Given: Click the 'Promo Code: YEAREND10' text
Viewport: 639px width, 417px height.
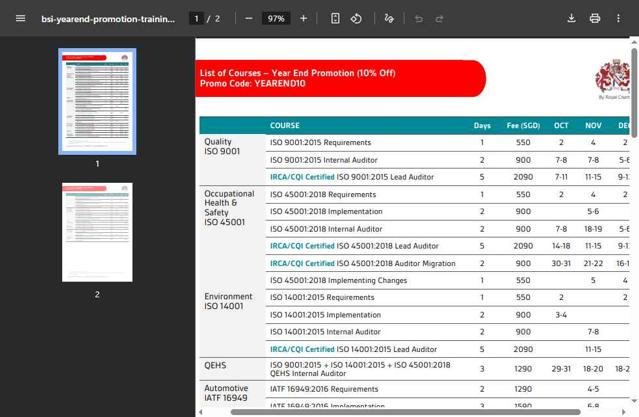Looking at the screenshot, I should tap(252, 84).
